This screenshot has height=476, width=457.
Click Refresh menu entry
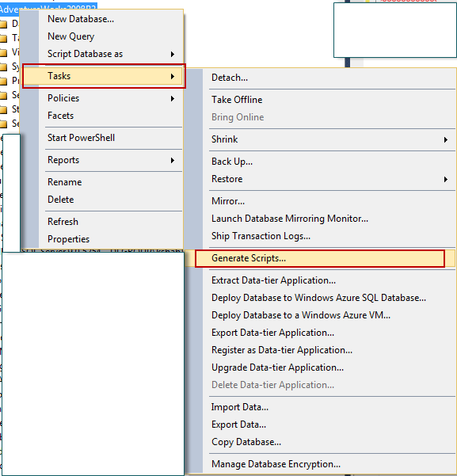[x=63, y=222]
